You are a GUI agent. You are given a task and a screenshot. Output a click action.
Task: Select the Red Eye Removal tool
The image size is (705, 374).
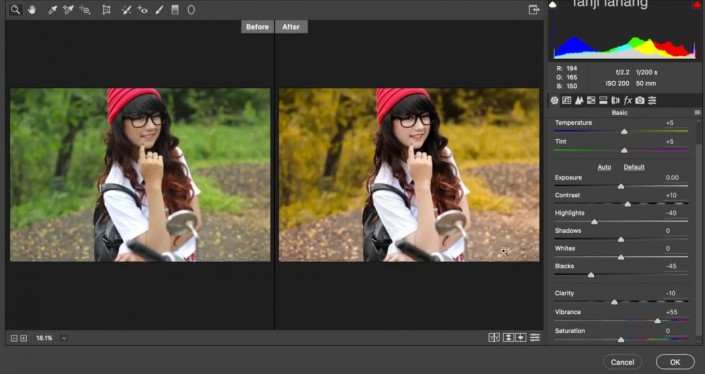(x=143, y=9)
